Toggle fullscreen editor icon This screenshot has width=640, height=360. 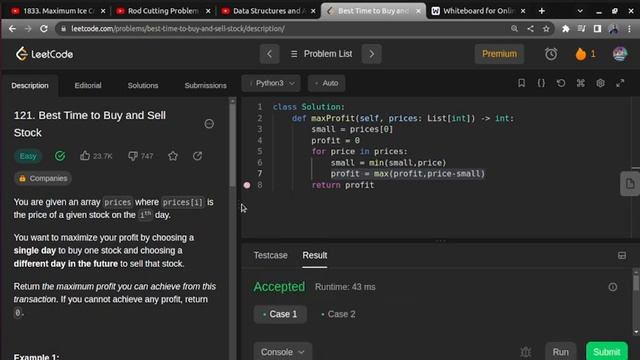(x=620, y=83)
